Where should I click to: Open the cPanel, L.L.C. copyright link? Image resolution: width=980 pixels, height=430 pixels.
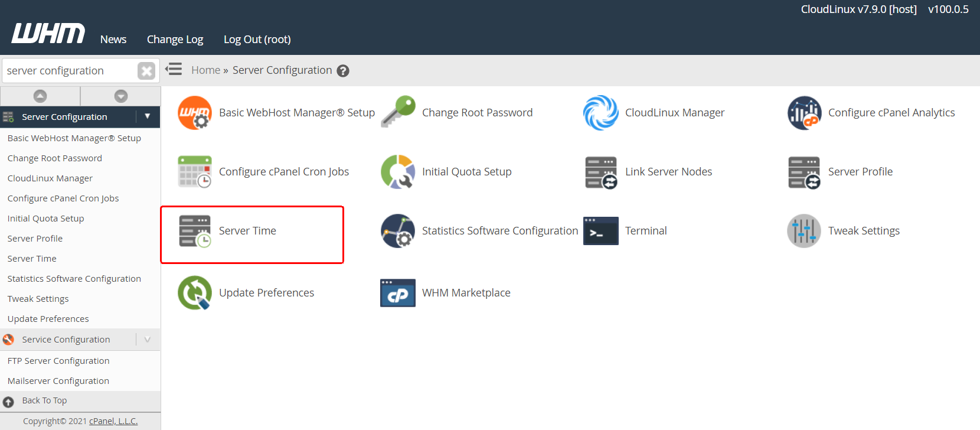coord(113,421)
